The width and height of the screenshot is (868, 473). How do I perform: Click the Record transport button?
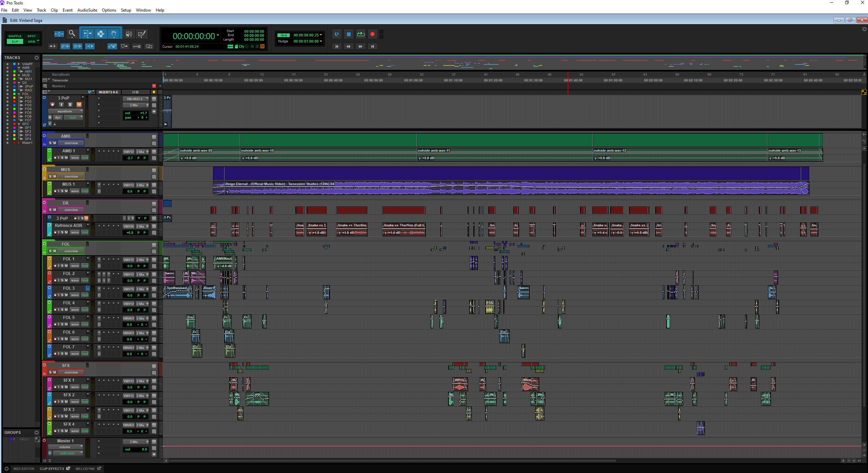pos(372,34)
